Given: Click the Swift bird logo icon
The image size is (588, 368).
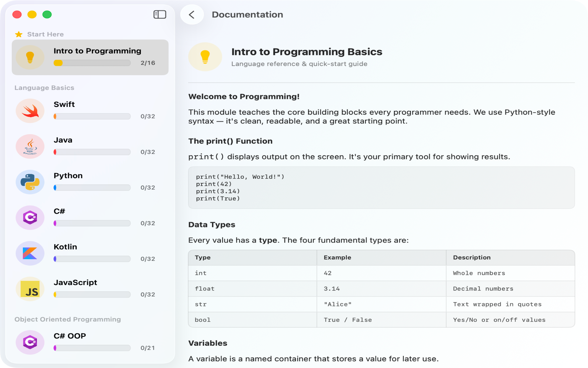Looking at the screenshot, I should [30, 111].
